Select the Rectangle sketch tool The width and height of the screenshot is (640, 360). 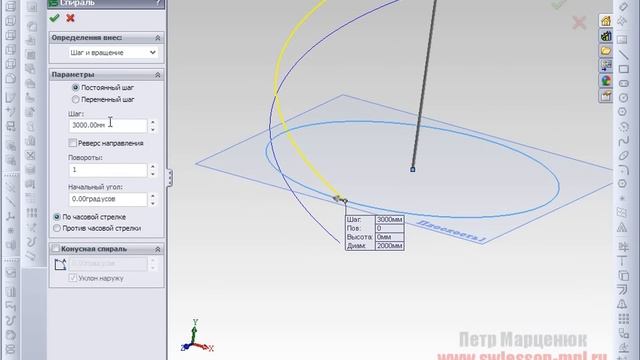coord(623,69)
